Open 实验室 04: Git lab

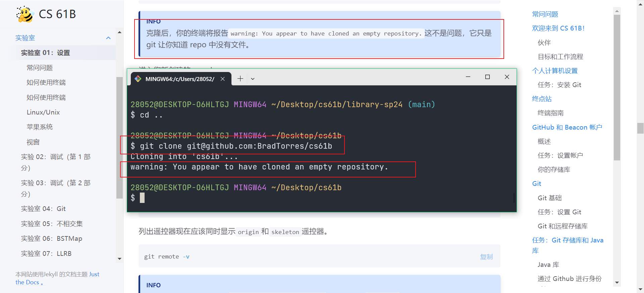tap(43, 209)
